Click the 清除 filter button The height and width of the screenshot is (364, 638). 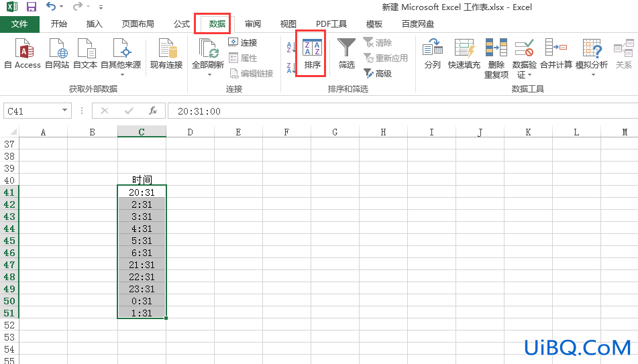(x=378, y=43)
